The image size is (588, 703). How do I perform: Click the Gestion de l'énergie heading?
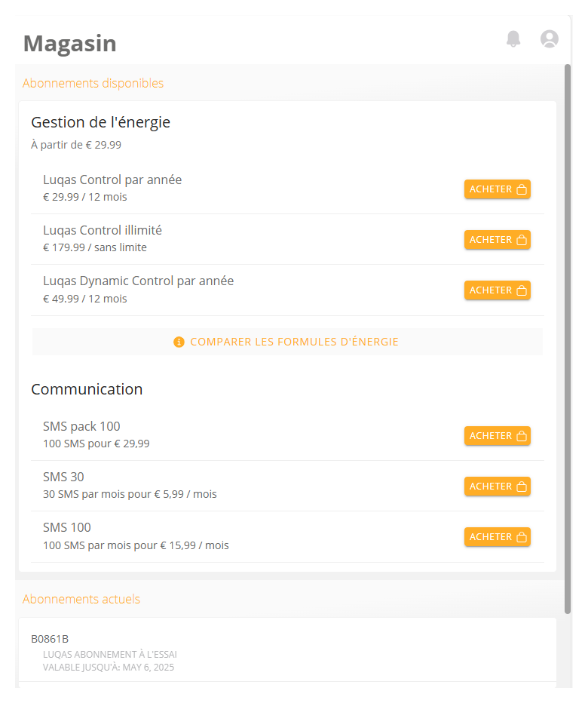100,122
